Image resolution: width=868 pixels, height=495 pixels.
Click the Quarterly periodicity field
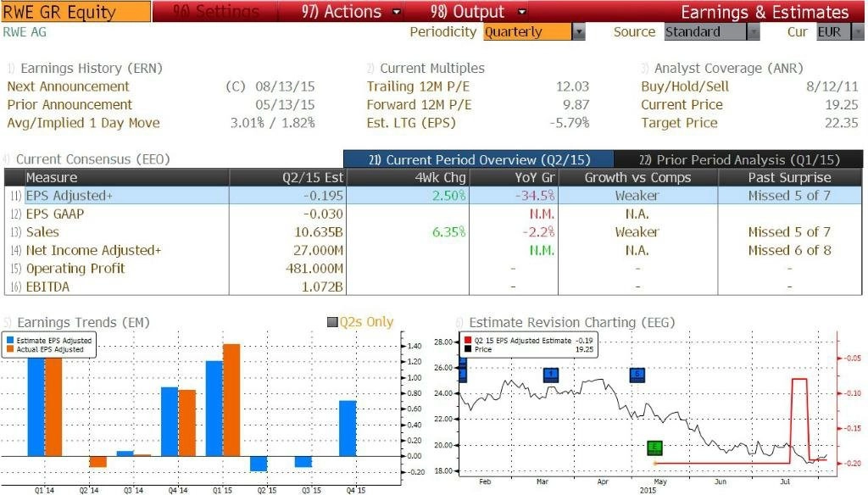527,32
